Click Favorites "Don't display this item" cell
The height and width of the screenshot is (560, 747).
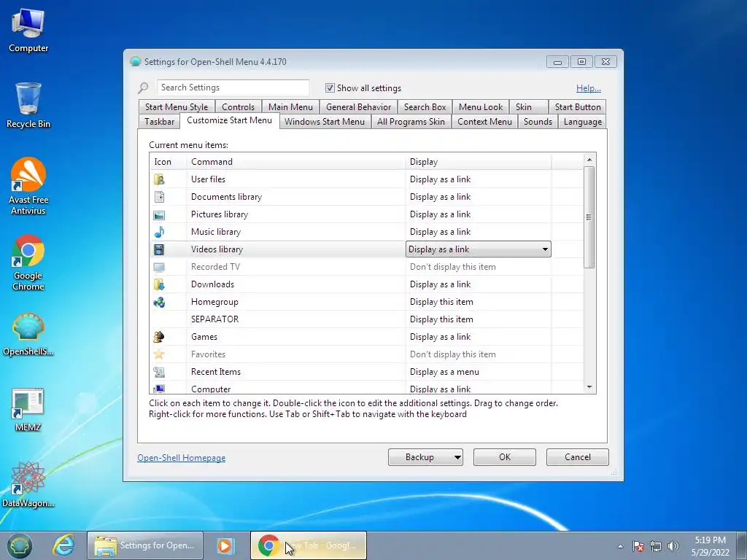(479, 355)
